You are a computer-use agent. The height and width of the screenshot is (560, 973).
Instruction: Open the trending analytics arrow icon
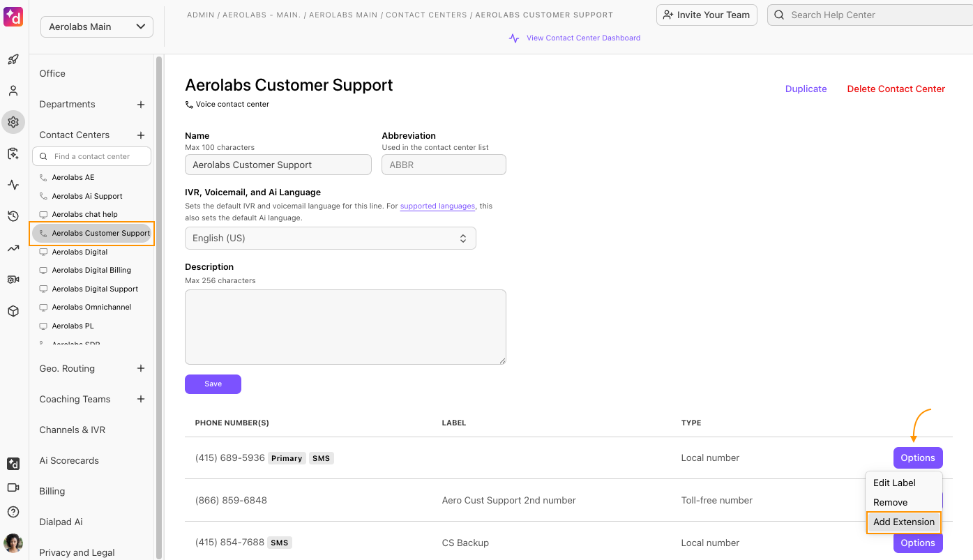[13, 248]
